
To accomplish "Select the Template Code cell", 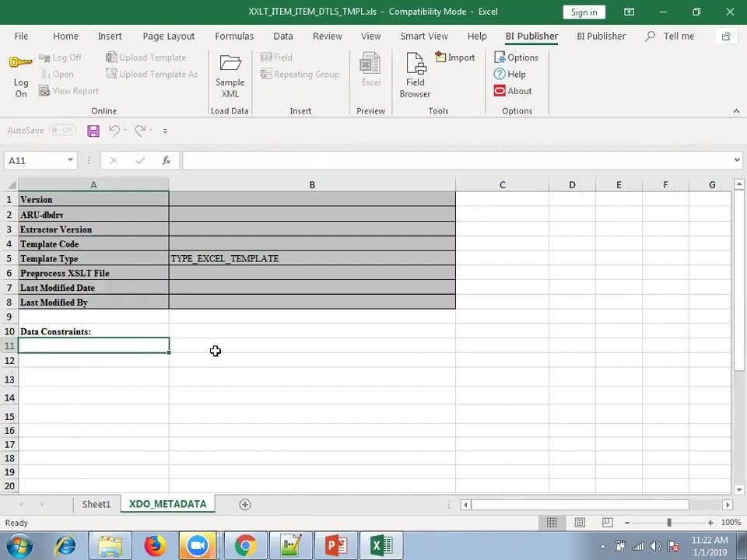I will coord(93,243).
